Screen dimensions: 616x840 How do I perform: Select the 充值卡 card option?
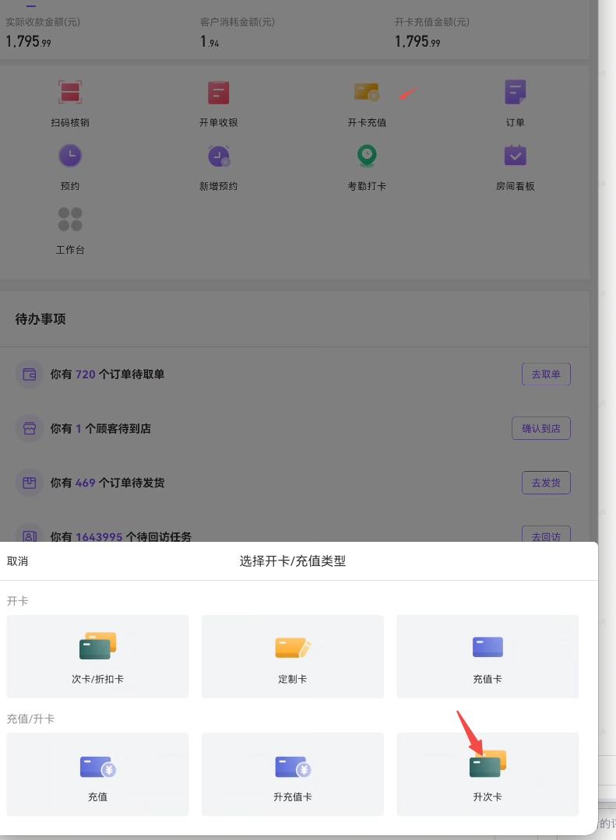pyautogui.click(x=488, y=656)
